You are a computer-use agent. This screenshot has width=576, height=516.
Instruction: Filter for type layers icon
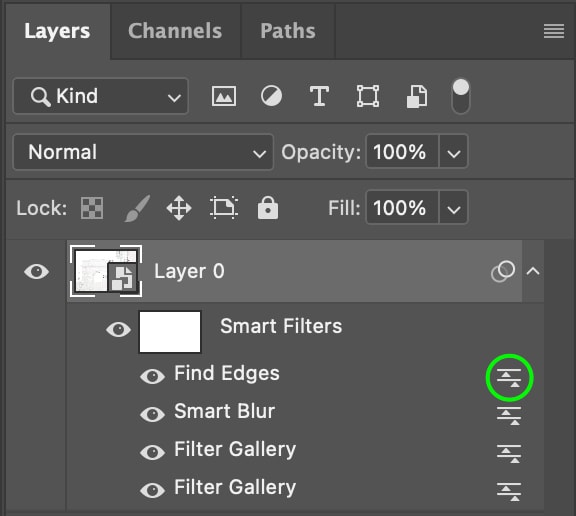click(319, 96)
